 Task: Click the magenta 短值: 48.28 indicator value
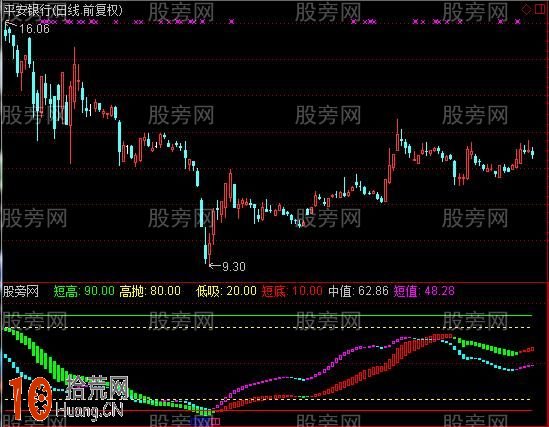pyautogui.click(x=424, y=291)
